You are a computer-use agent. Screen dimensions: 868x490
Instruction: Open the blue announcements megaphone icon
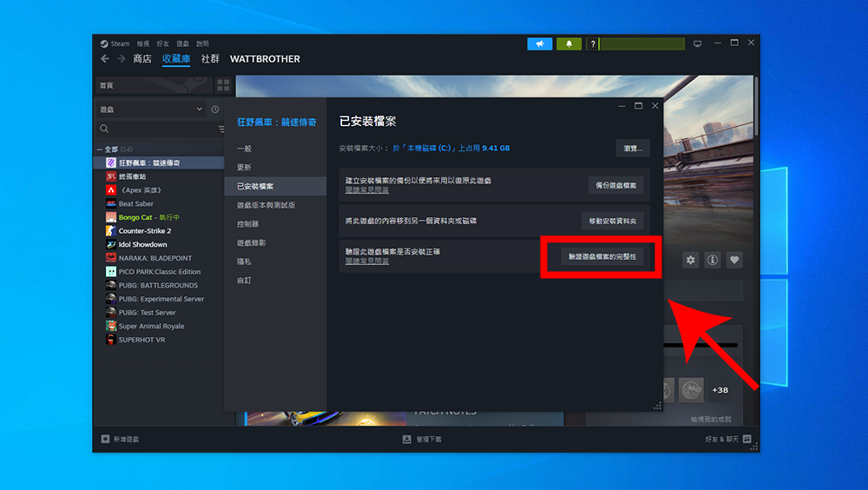click(x=540, y=43)
